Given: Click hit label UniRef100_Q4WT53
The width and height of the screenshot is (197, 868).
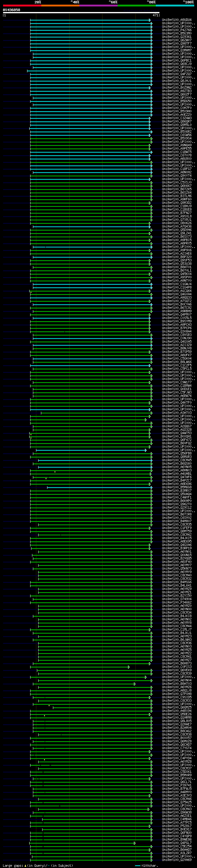Looking at the screenshot, I should (177, 433).
